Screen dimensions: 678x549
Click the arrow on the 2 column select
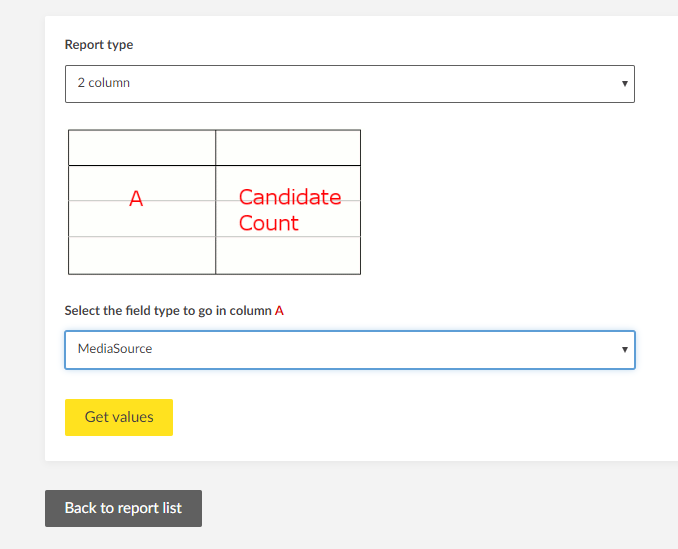[625, 84]
